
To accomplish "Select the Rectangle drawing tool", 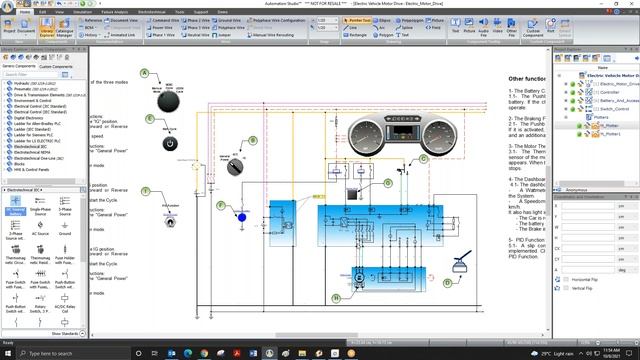I will (x=355, y=35).
